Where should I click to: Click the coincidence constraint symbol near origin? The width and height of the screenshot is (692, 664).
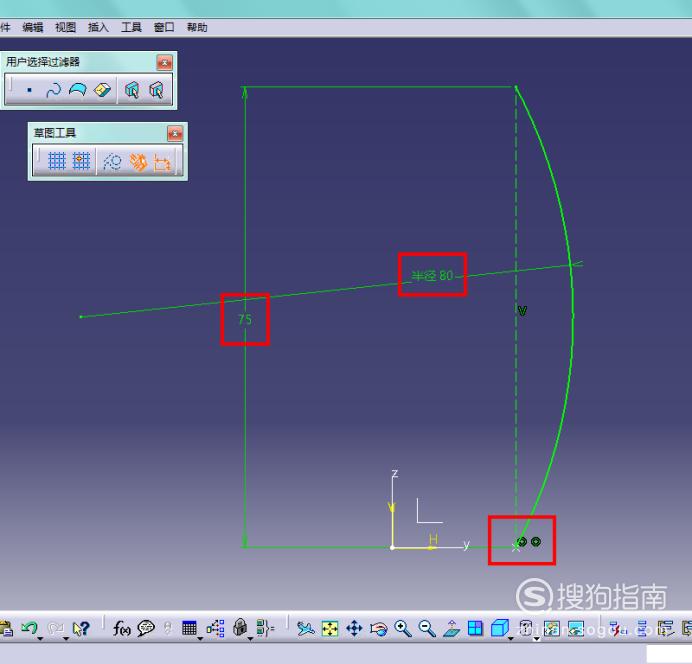click(522, 542)
